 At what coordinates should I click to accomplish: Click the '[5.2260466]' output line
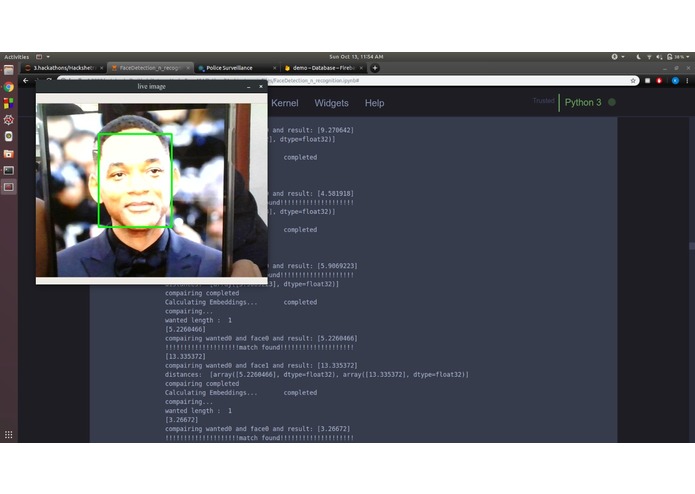point(185,329)
